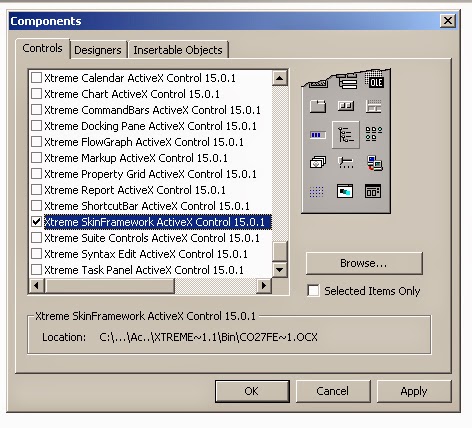Select 'Xtreme Task Panel ActiveX Control 15.0.1' text
The image size is (472, 428).
point(144,270)
